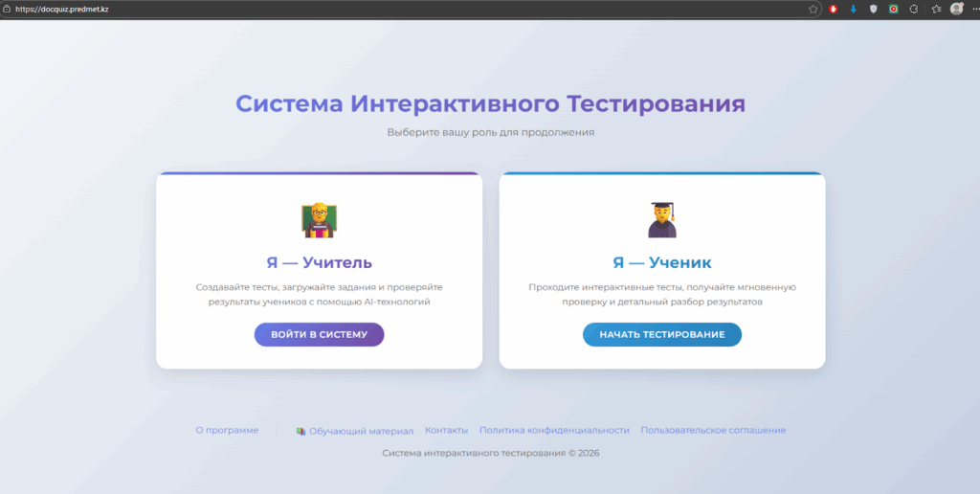Viewport: 980px width, 494px height.
Task: Click the teacher emoji icon
Action: tap(320, 220)
